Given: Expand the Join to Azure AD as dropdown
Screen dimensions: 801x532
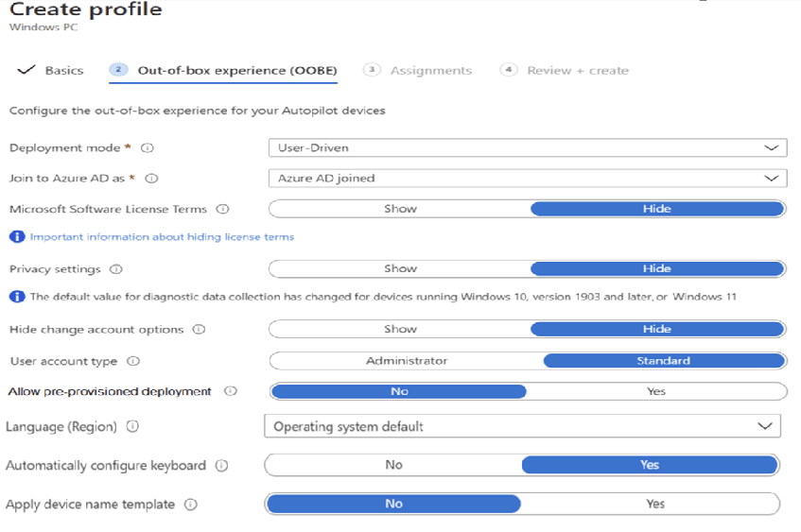Looking at the screenshot, I should click(x=528, y=179).
